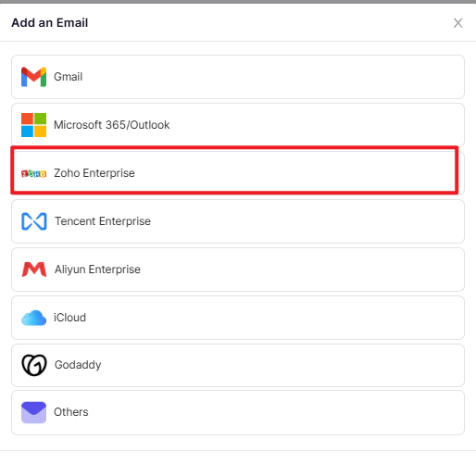
Task: Click the iCloud cloud icon
Action: coord(33,318)
